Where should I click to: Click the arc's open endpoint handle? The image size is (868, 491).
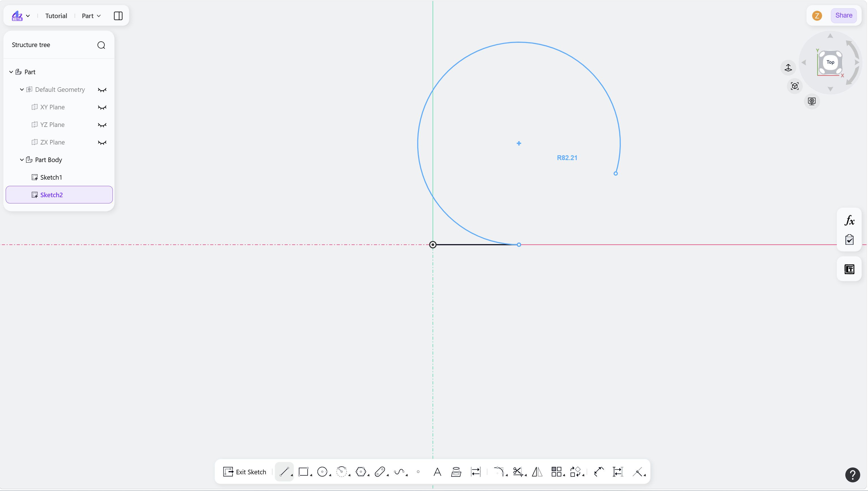coord(615,173)
